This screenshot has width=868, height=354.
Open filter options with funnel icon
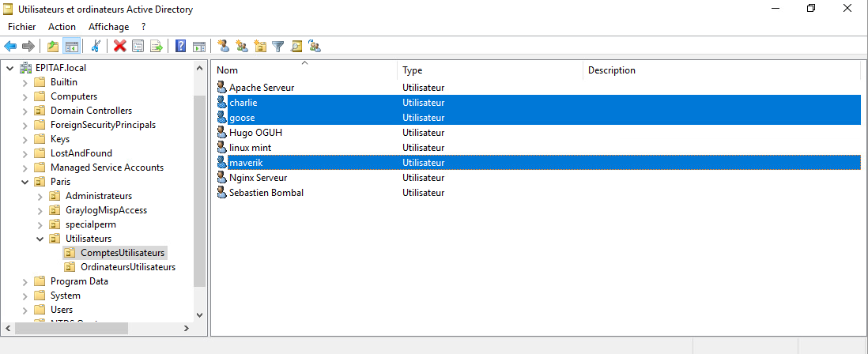click(x=277, y=46)
